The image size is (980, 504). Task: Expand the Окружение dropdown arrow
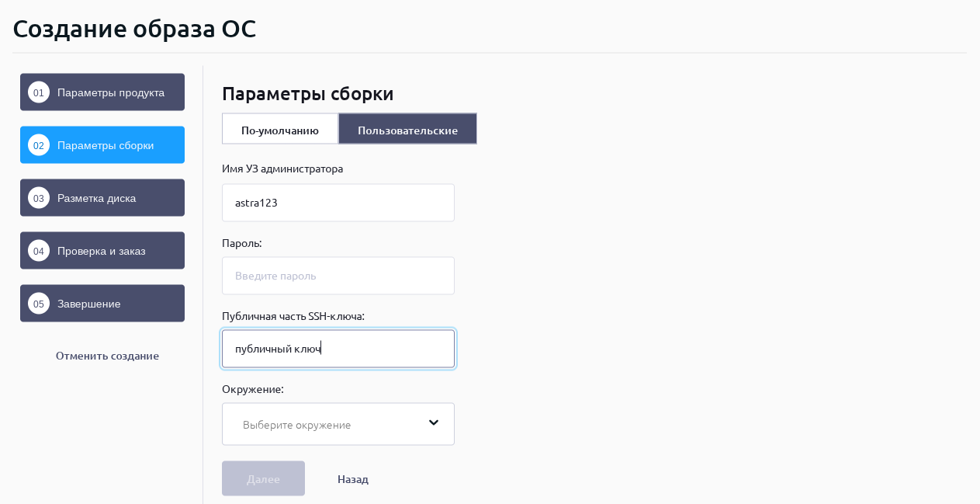coord(434,423)
